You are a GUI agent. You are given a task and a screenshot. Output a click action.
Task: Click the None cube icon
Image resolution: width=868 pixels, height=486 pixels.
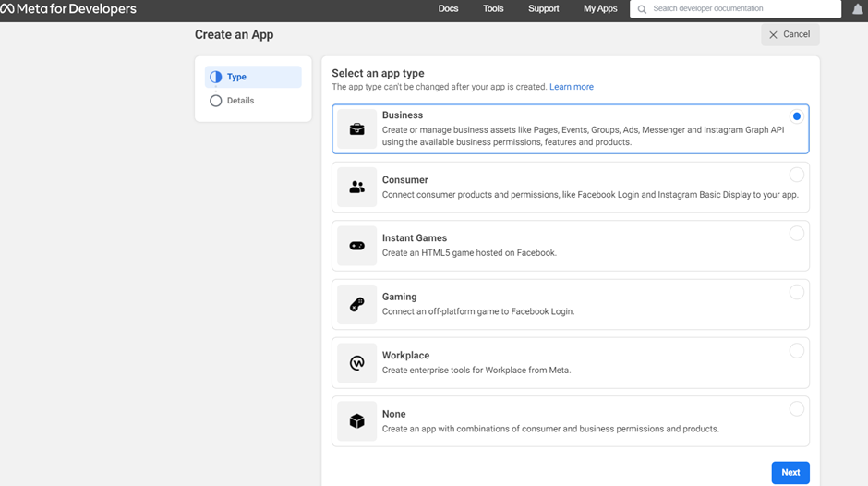click(357, 421)
